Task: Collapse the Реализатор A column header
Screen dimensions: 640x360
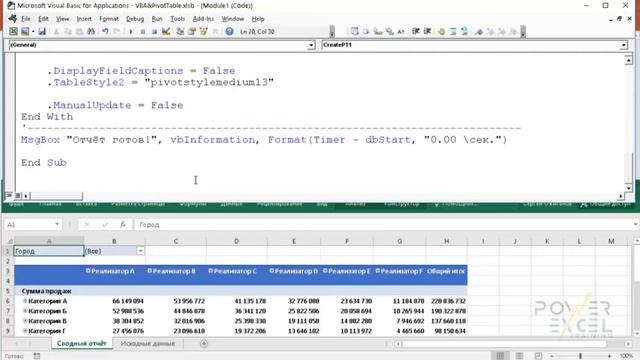Action: click(x=88, y=271)
